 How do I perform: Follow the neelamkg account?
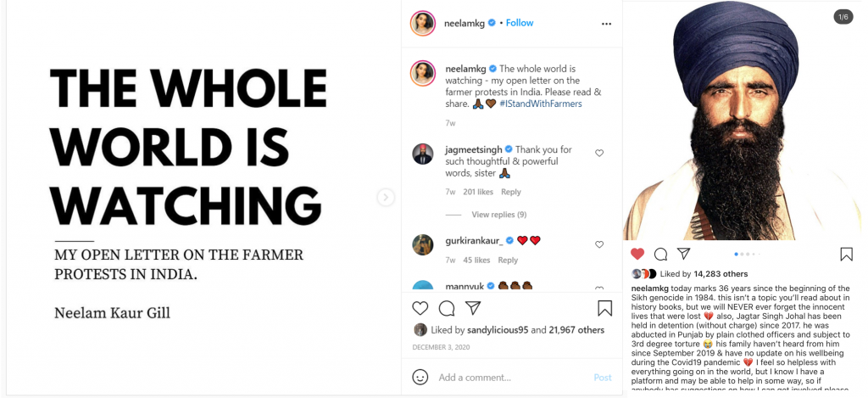[520, 23]
